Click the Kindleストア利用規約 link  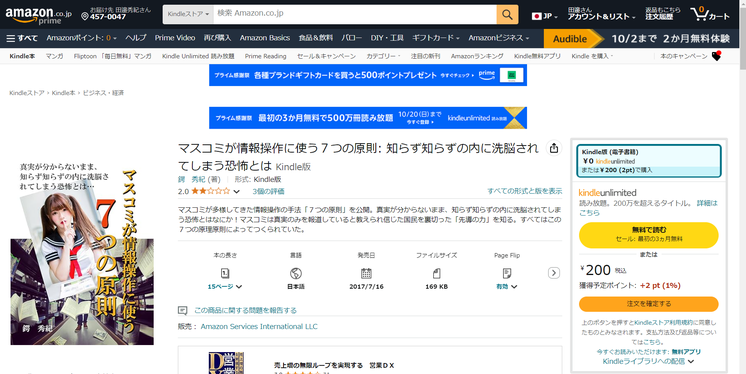pos(662,323)
